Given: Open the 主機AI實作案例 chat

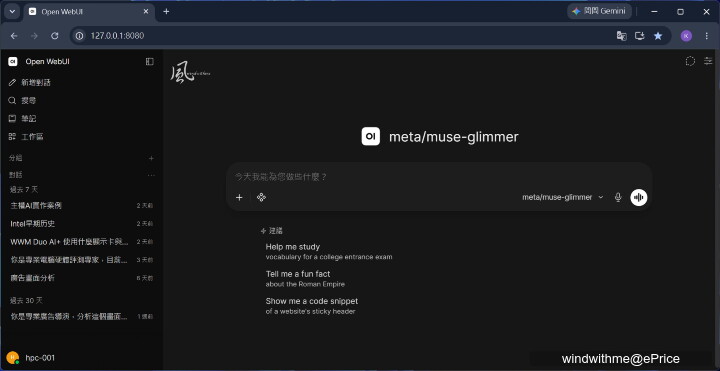Looking at the screenshot, I should tap(82, 206).
